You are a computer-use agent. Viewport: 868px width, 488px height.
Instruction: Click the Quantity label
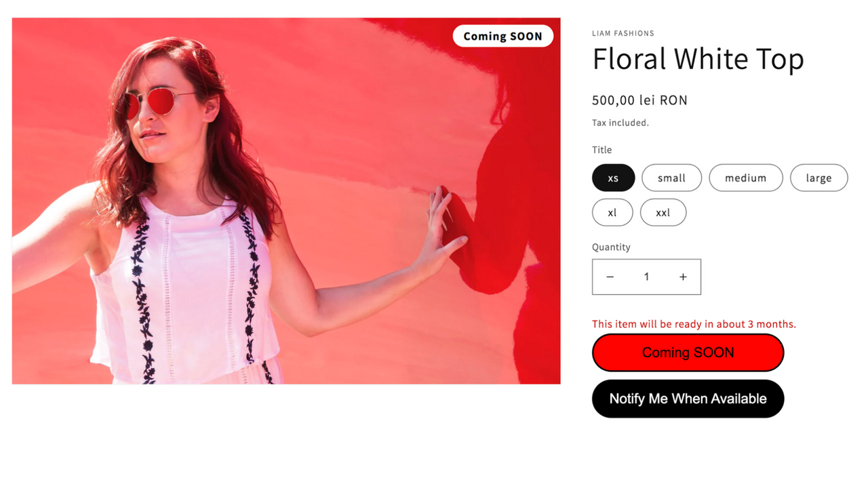611,247
